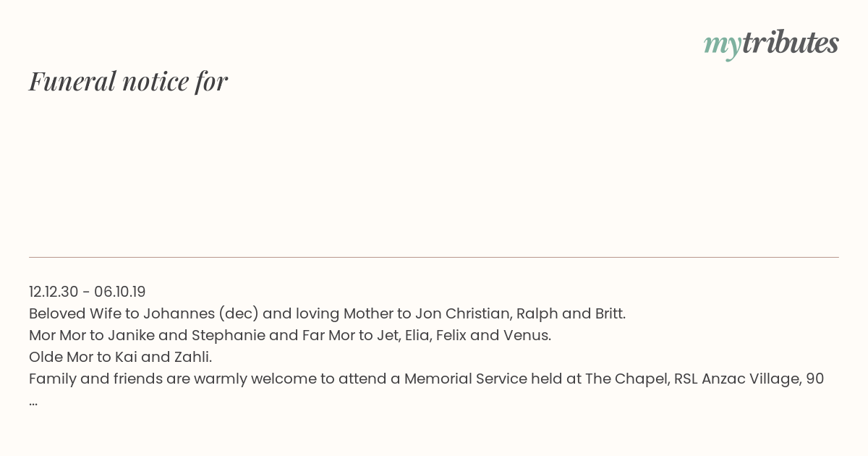Click the 'Beloved Wife to Johannes' line

(x=327, y=313)
